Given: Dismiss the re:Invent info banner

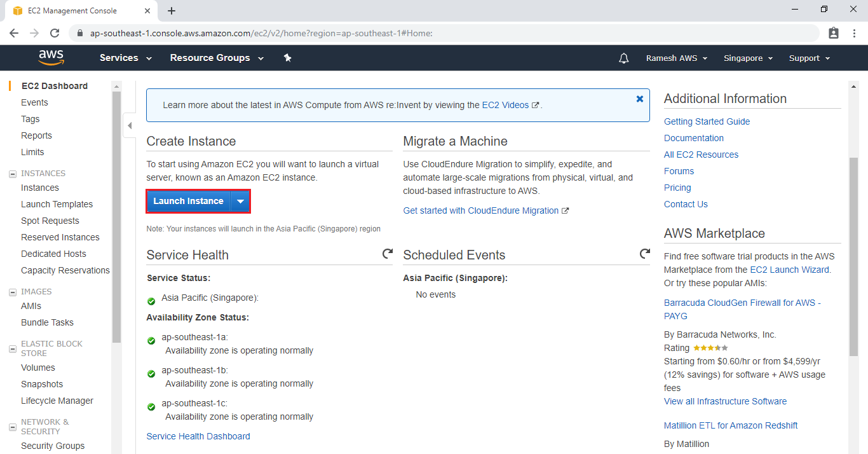Looking at the screenshot, I should coord(640,99).
